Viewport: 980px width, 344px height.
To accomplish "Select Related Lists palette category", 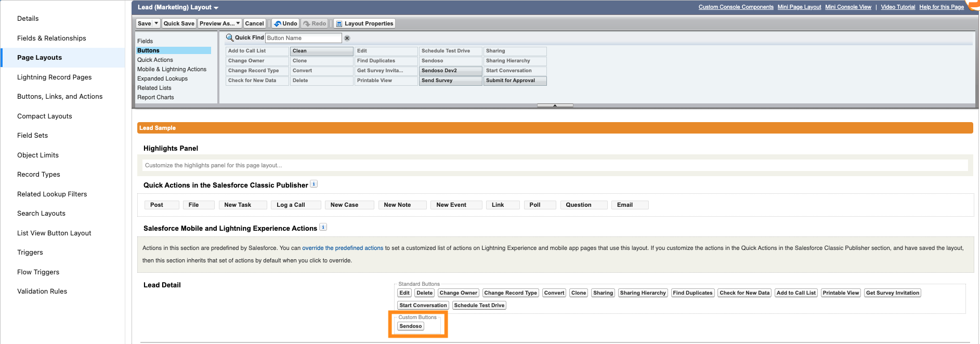I will [154, 88].
